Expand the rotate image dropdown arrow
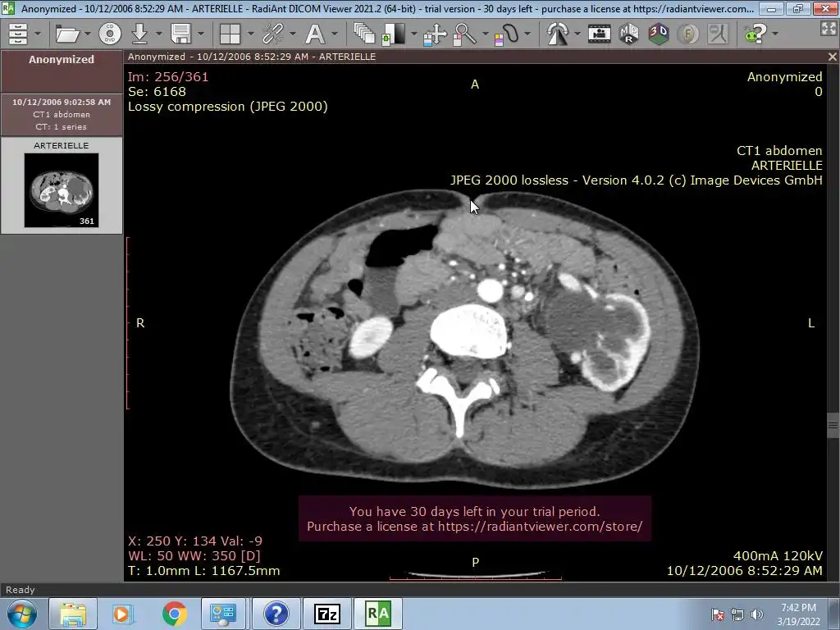Viewport: 840px width, 630px height. tap(577, 34)
